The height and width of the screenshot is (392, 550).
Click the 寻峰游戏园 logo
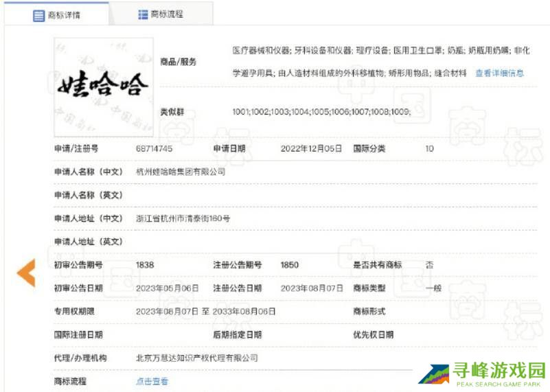pos(482,375)
